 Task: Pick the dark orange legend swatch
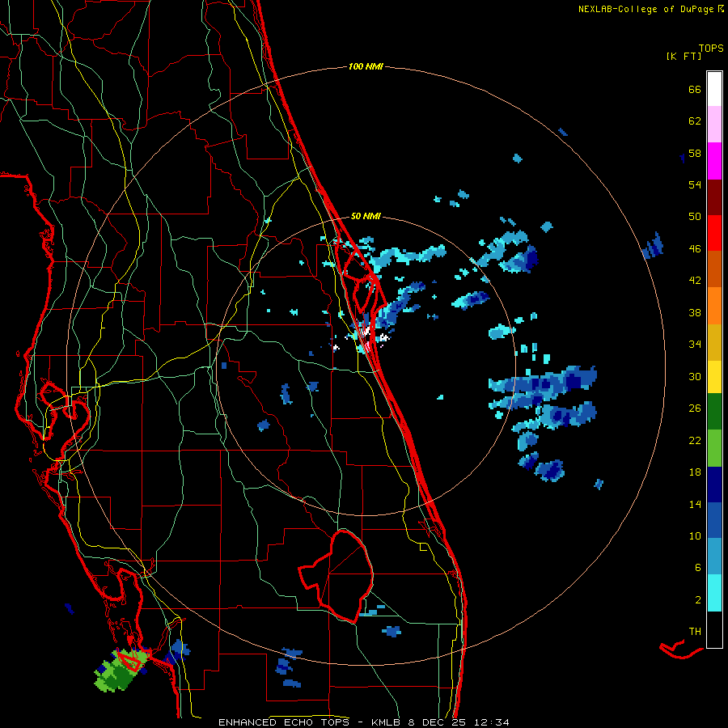pyautogui.click(x=714, y=269)
